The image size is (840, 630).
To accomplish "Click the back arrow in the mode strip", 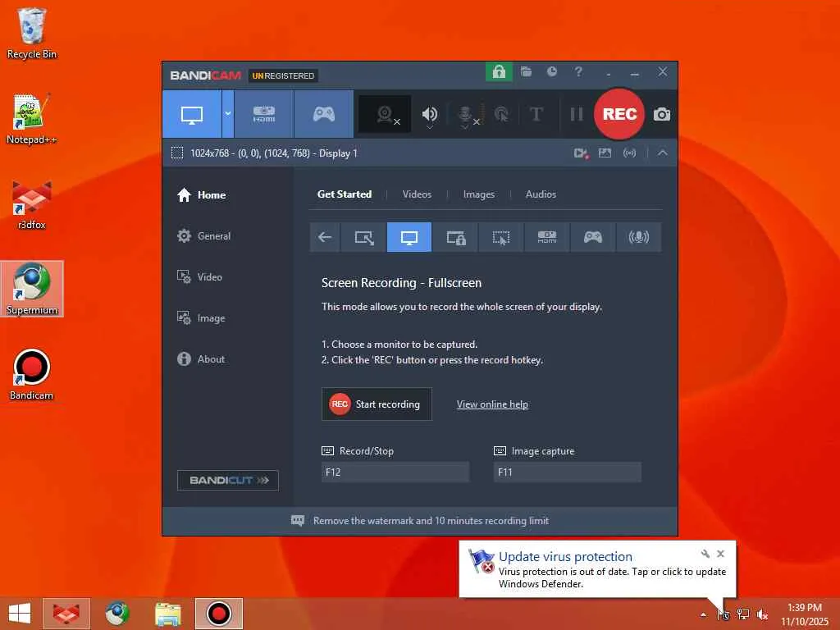I will [325, 237].
